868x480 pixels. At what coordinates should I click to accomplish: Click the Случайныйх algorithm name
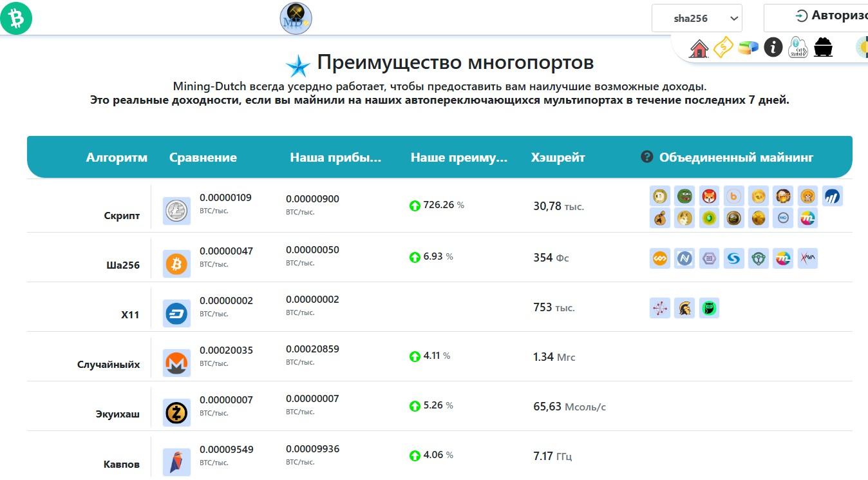(x=108, y=365)
